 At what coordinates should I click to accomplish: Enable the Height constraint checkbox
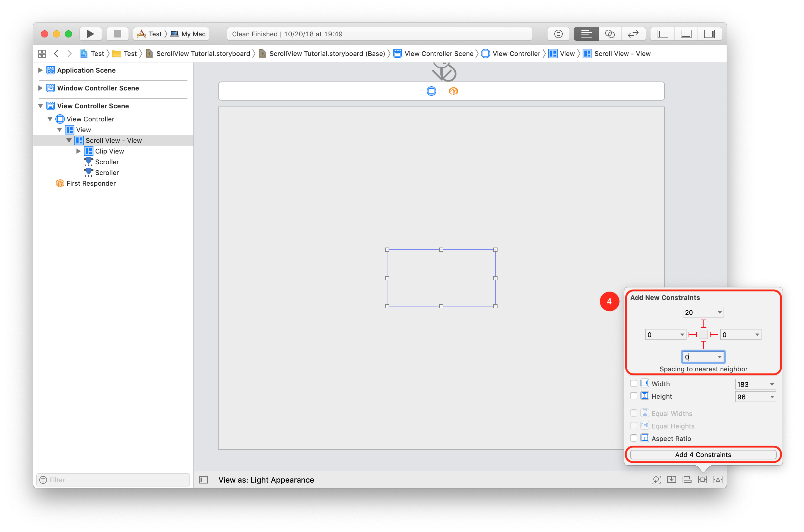[x=634, y=396]
